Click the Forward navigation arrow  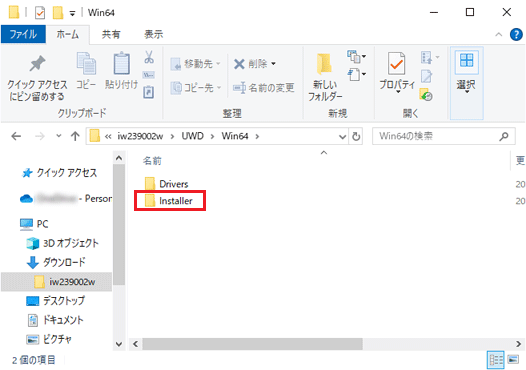point(40,136)
